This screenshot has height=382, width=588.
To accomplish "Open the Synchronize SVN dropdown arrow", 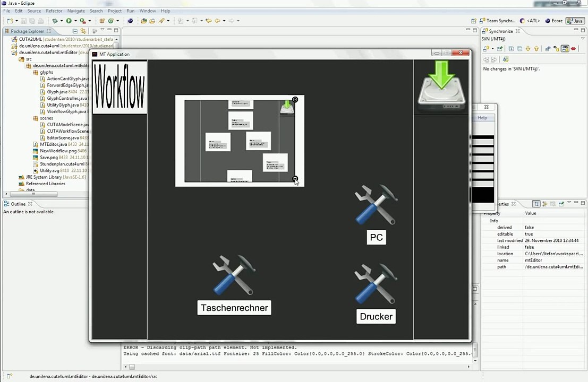I will pyautogui.click(x=493, y=49).
